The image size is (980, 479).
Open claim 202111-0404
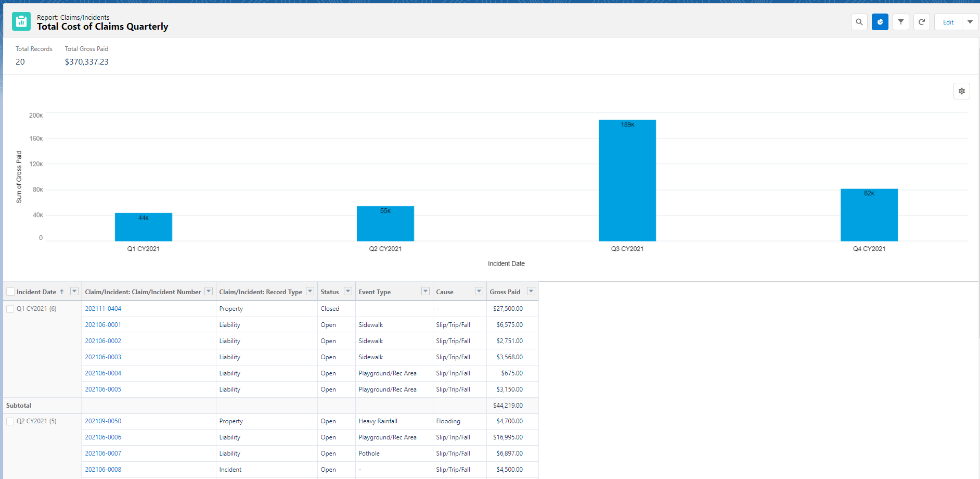click(103, 309)
